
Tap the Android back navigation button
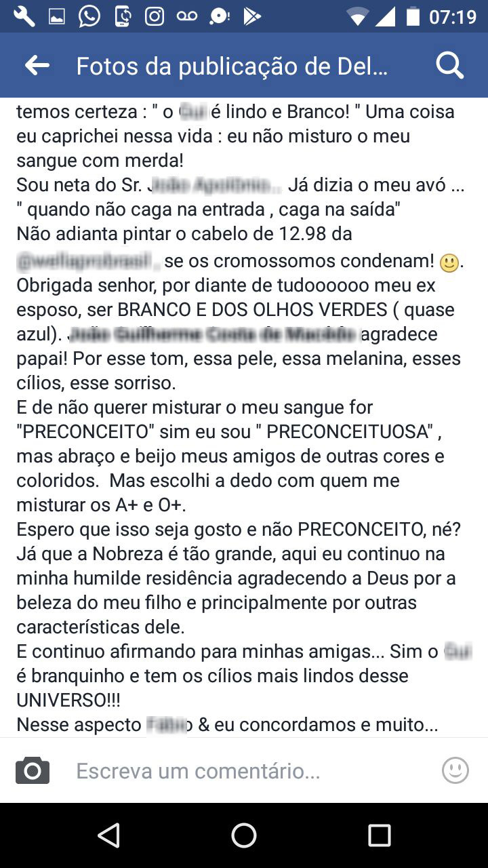tap(108, 835)
